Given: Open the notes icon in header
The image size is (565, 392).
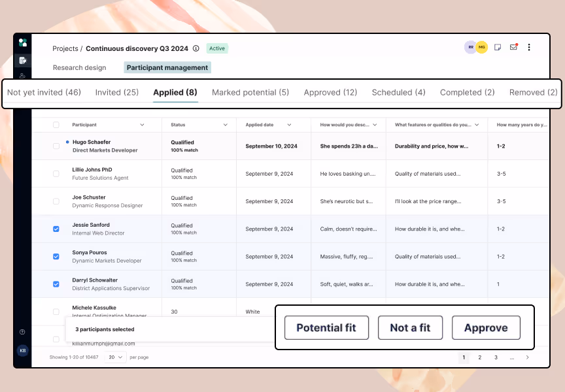Looking at the screenshot, I should coord(498,47).
